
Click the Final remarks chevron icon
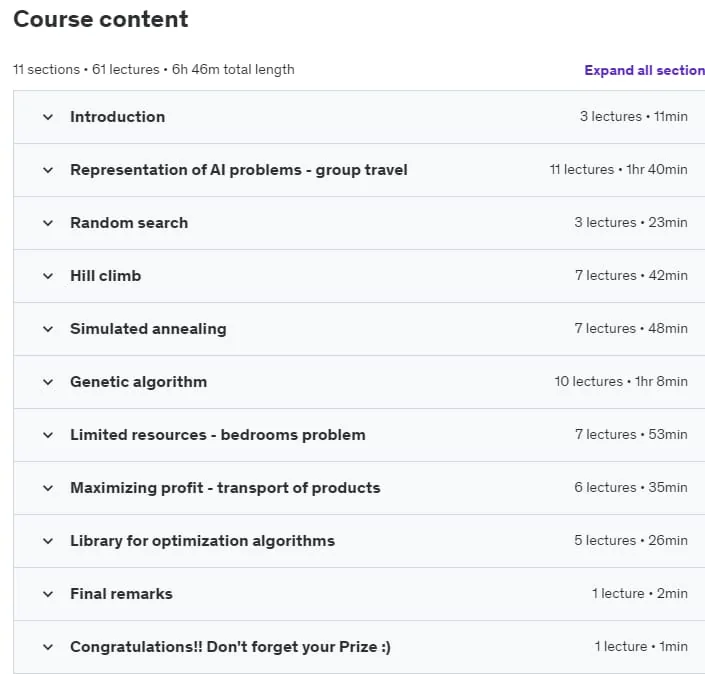pos(48,594)
